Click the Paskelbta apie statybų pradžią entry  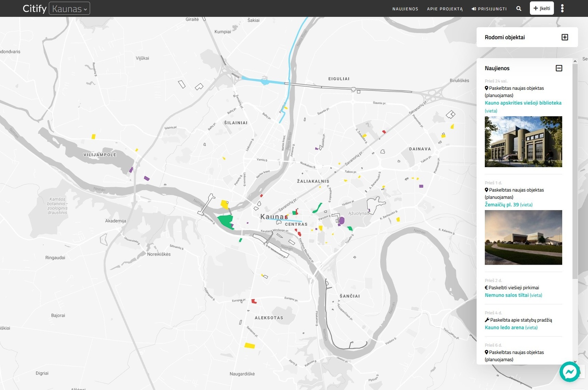(521, 320)
